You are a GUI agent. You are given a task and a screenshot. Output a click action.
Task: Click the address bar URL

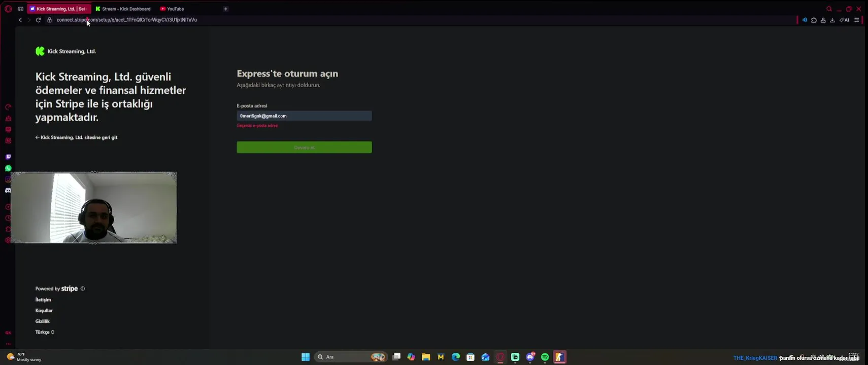click(x=126, y=20)
